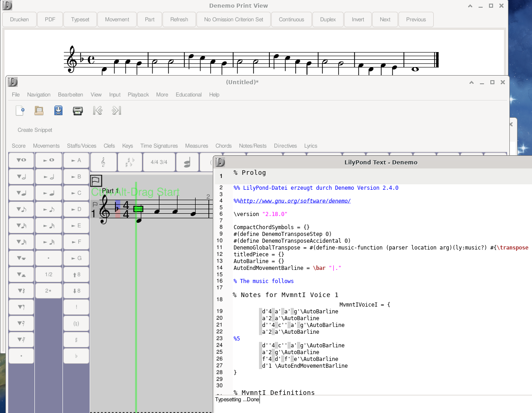
Task: Click the gnu.org denemo URL in LilyPond text
Action: tap(295, 201)
